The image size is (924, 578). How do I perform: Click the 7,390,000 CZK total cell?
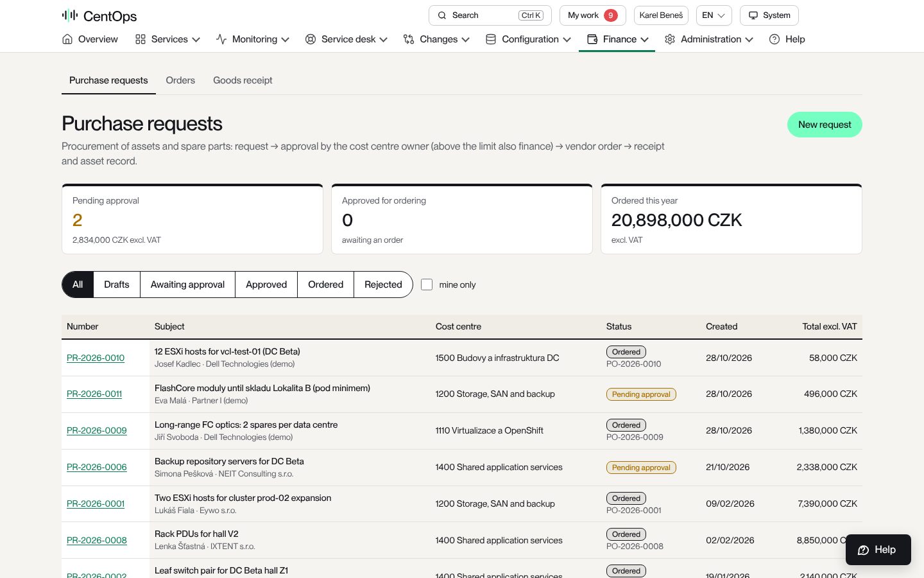[x=827, y=504]
